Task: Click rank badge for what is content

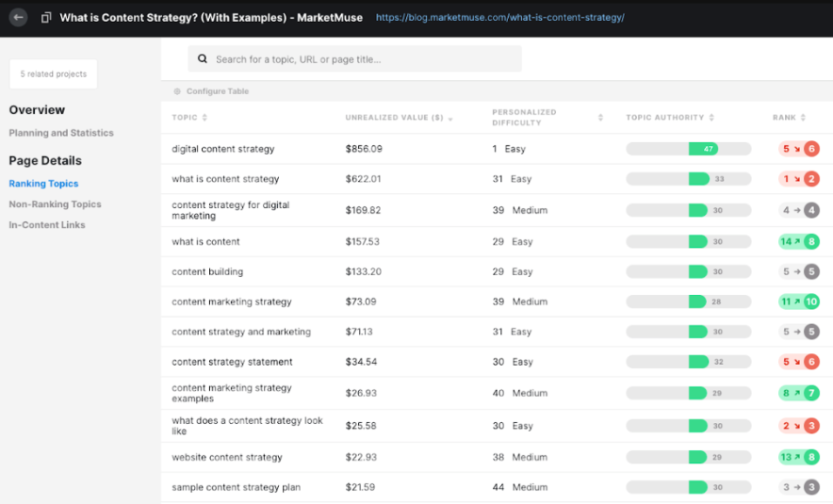Action: tap(799, 242)
